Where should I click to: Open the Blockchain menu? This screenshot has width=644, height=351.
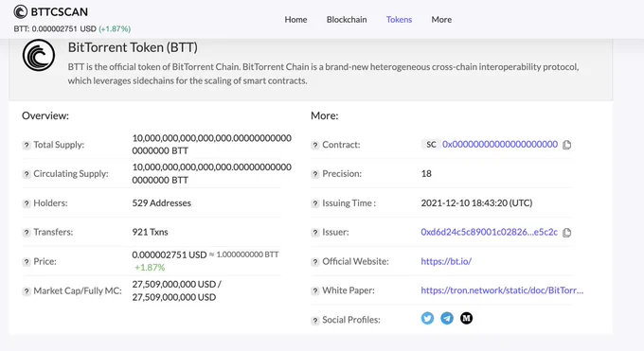(347, 20)
